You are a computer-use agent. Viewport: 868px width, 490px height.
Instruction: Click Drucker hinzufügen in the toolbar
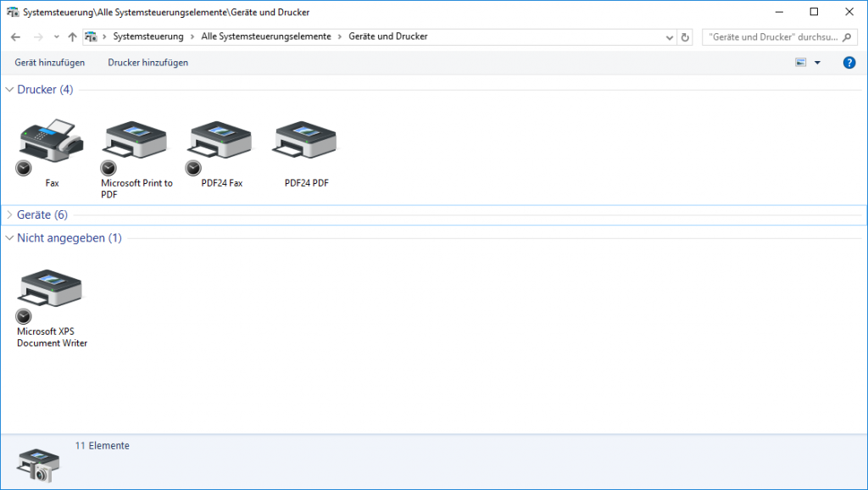147,63
